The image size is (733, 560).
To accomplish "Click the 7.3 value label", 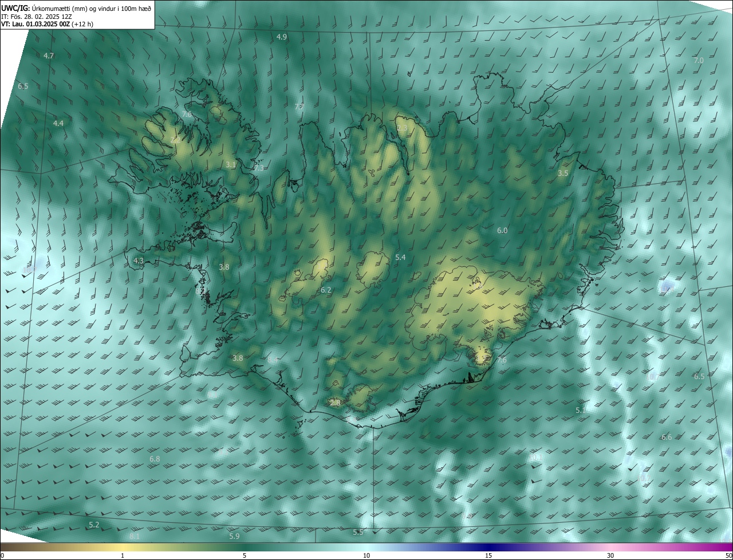I will (259, 168).
